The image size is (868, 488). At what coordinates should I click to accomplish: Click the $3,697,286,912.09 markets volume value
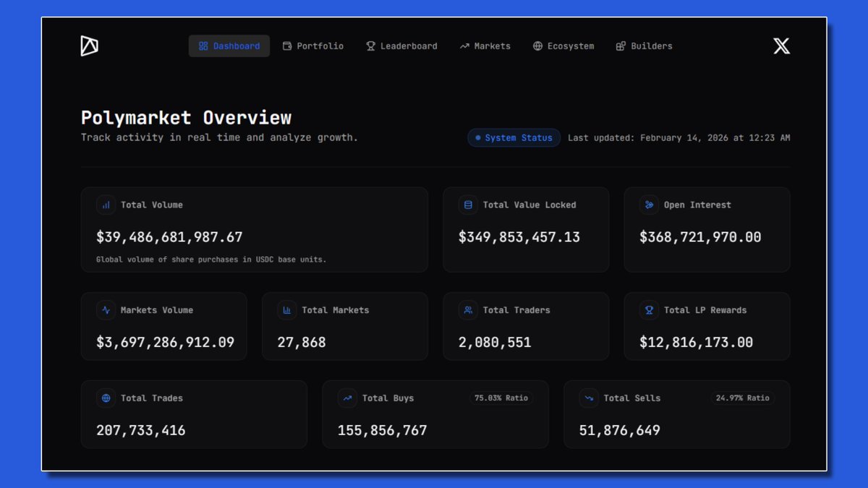pyautogui.click(x=166, y=343)
